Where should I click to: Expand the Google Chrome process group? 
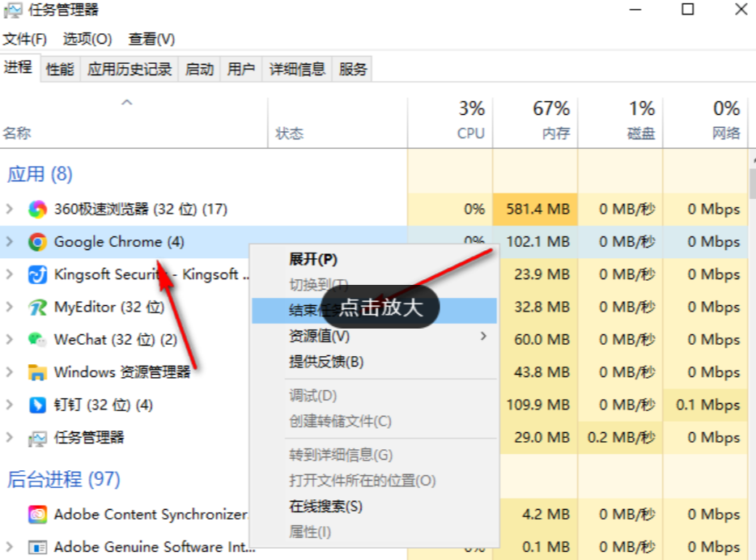point(9,242)
